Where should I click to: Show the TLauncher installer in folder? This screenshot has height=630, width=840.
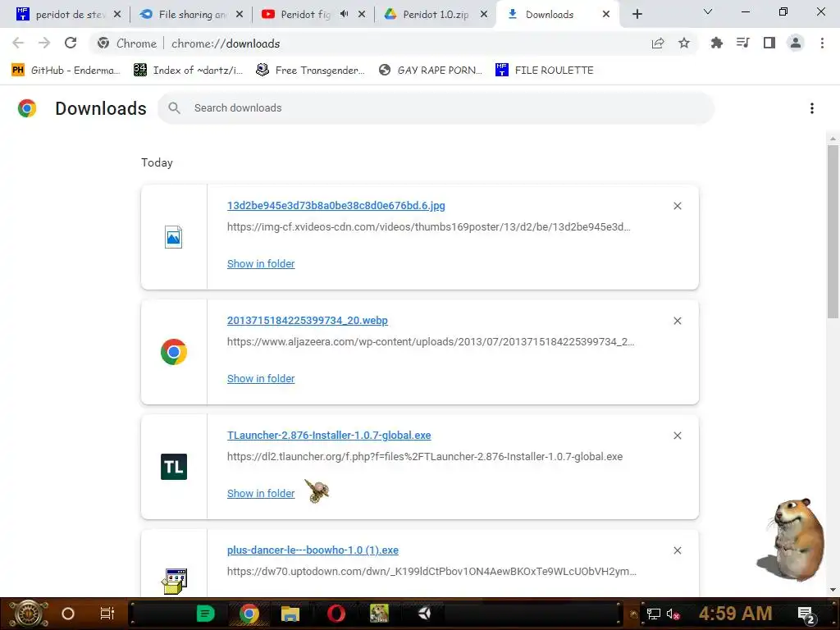[261, 493]
